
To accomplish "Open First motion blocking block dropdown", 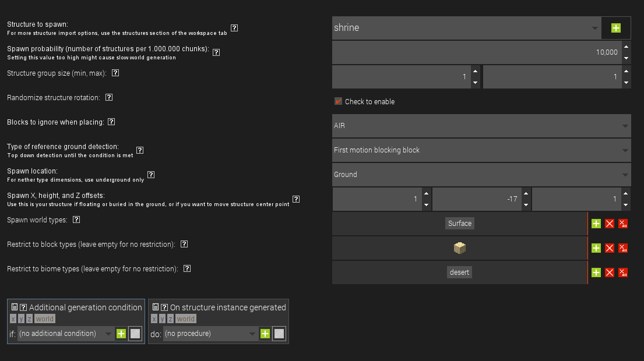I will click(481, 150).
